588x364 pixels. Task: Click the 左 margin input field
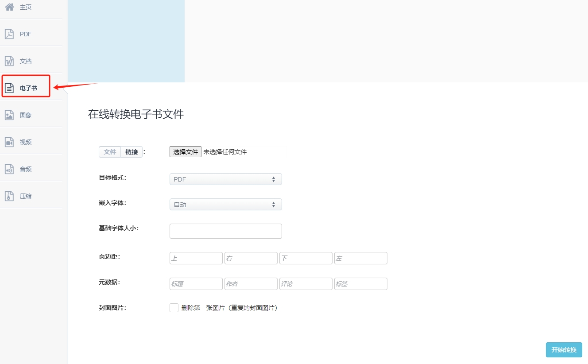[361, 258]
